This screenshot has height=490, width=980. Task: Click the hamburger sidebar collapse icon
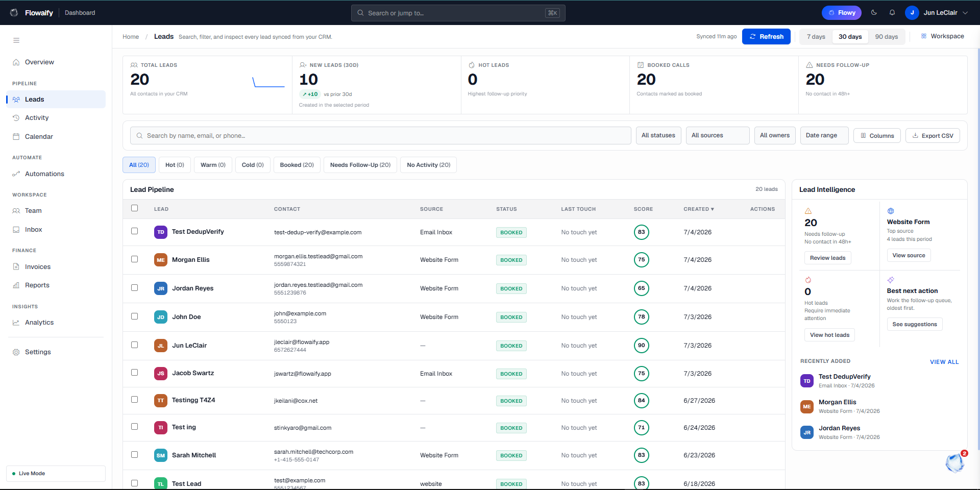coord(16,40)
